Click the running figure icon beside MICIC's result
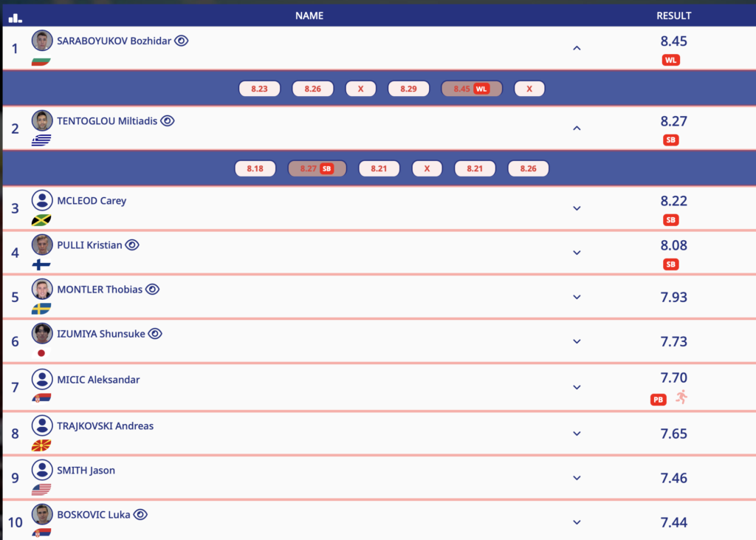Image resolution: width=756 pixels, height=540 pixels. (681, 397)
